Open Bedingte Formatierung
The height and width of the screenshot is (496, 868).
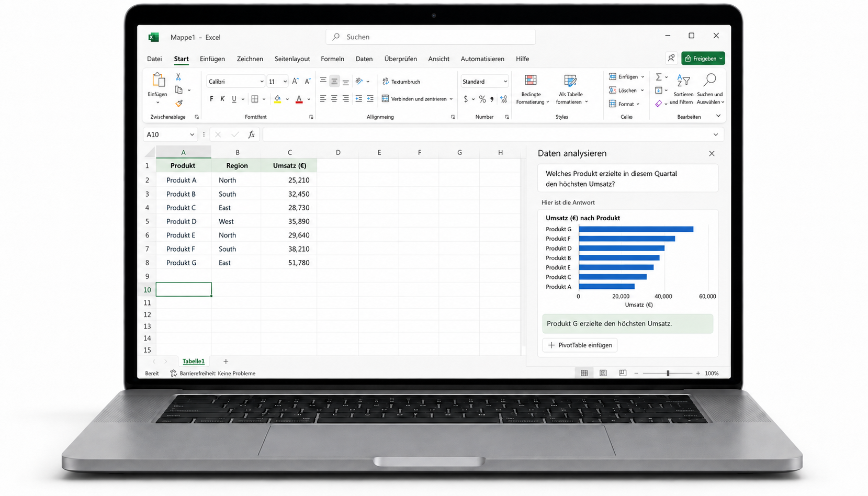[x=532, y=89]
